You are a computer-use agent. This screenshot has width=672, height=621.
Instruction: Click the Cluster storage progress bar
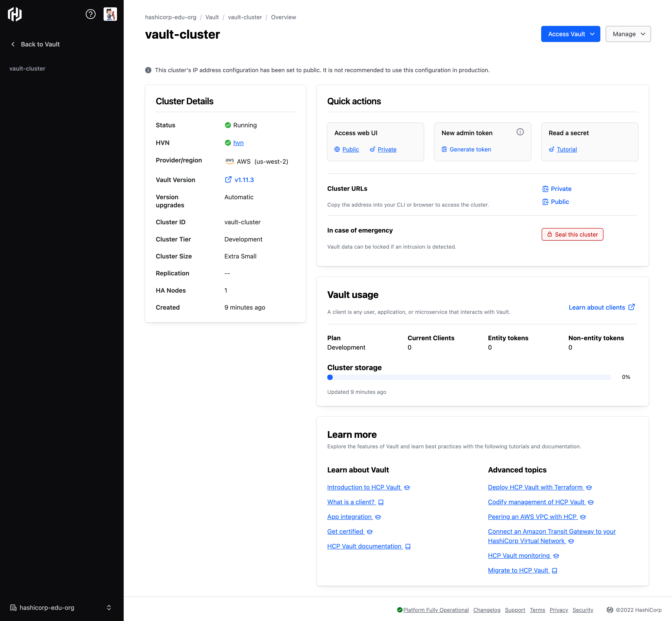469,377
